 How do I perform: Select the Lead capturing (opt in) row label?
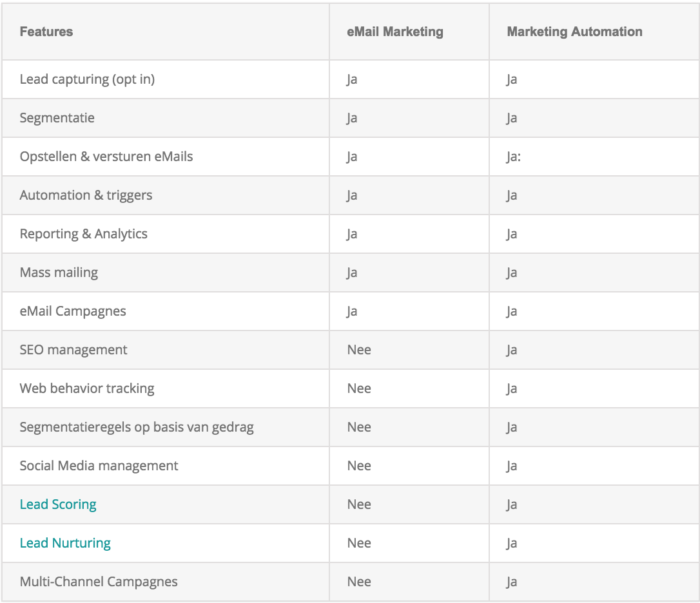tap(87, 79)
